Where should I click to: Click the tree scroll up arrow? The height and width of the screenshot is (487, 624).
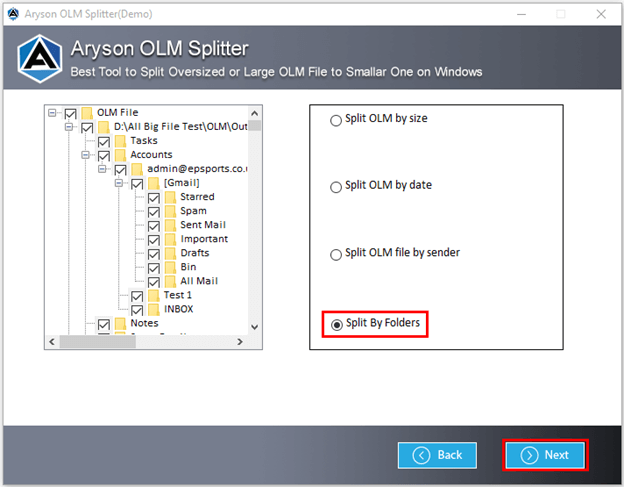[x=255, y=113]
